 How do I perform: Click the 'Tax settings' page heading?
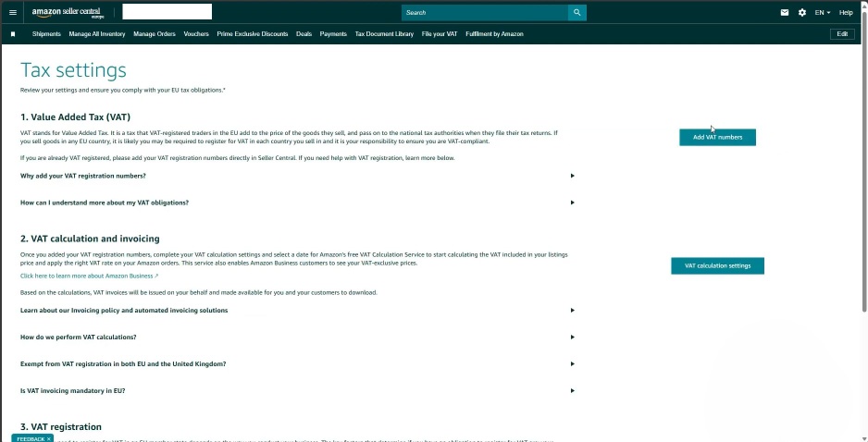73,70
